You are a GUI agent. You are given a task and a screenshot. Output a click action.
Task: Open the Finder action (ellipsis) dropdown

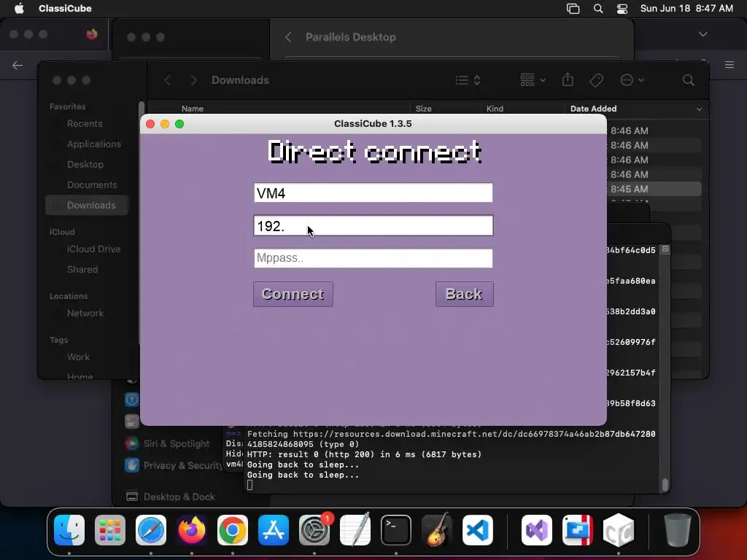[632, 80]
